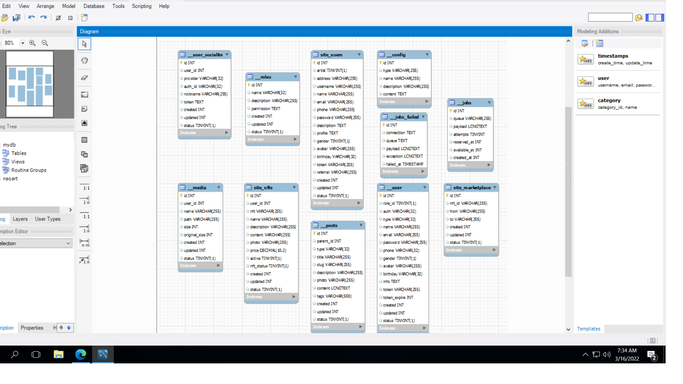This screenshot has width=683, height=384.
Task: Select the pointer selection tool
Action: point(85,44)
